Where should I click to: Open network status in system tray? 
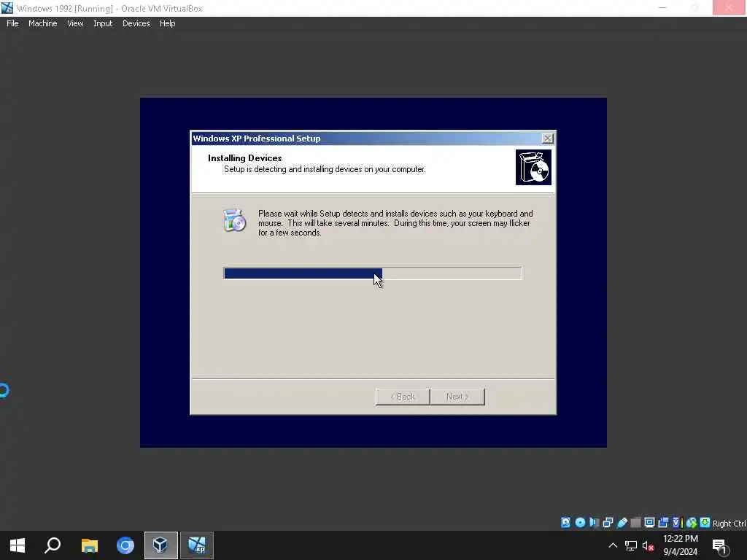pos(631,545)
